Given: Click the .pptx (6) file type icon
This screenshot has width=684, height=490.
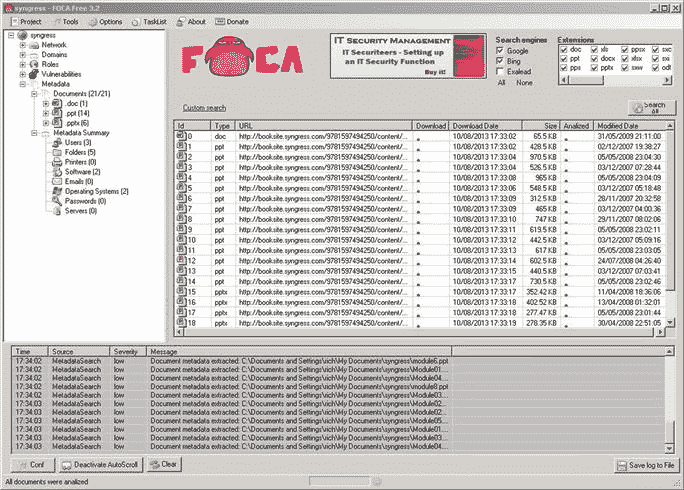Looking at the screenshot, I should click(x=57, y=123).
